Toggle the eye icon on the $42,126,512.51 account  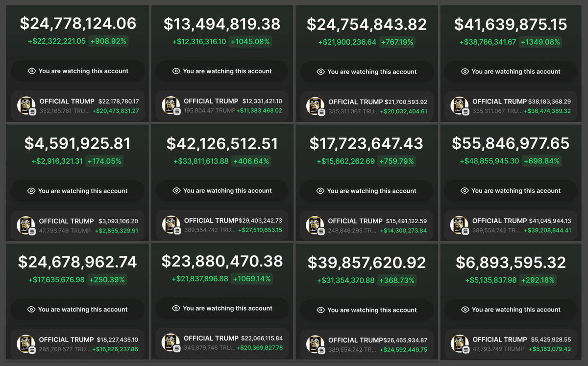[x=177, y=190]
